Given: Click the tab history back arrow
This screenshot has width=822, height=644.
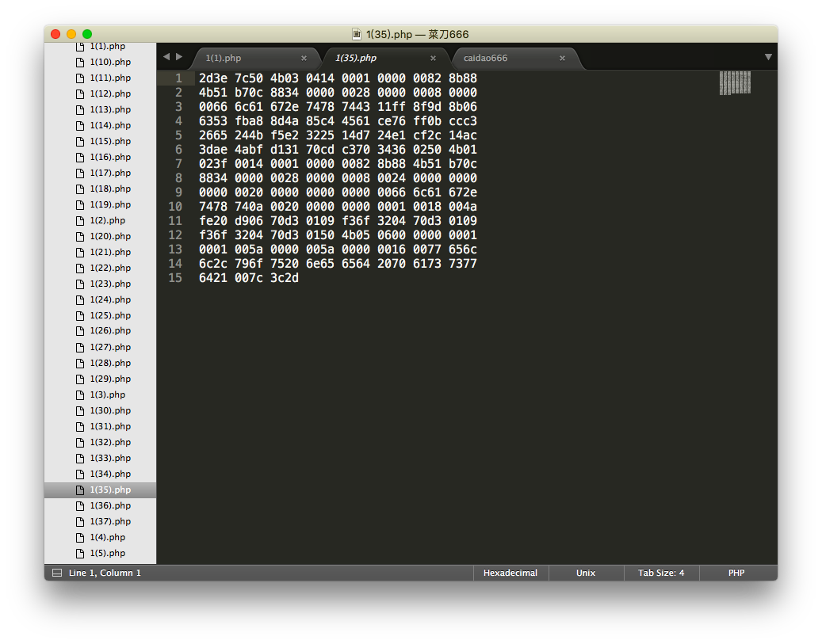Looking at the screenshot, I should tap(166, 57).
